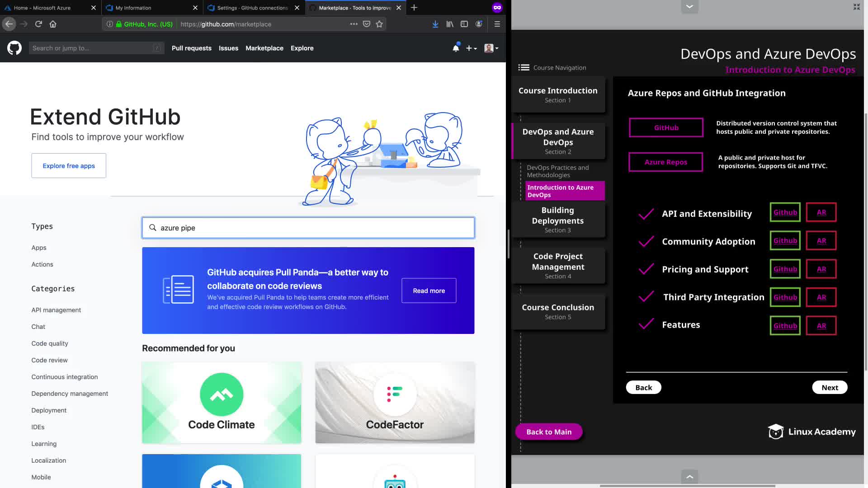Click Next button in course slide

[x=829, y=387]
